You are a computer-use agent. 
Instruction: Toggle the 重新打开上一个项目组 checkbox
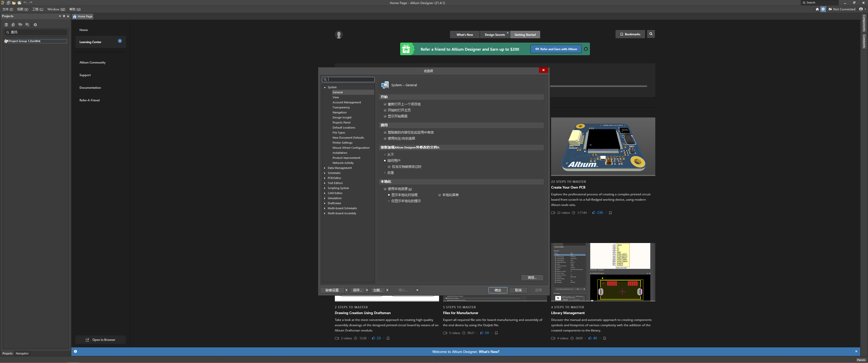pyautogui.click(x=385, y=104)
